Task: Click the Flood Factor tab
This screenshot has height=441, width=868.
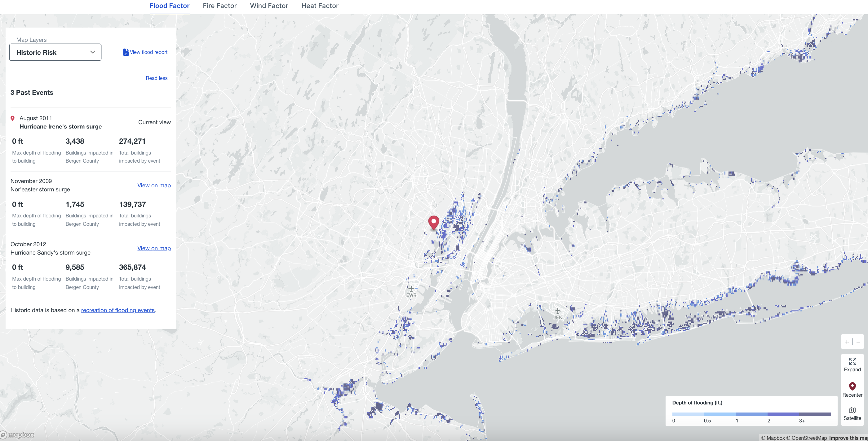Action: pos(168,6)
